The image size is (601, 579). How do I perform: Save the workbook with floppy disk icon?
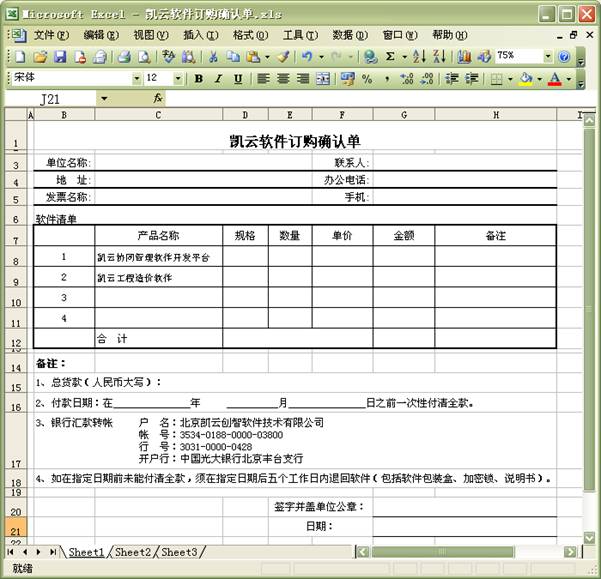pyautogui.click(x=60, y=57)
